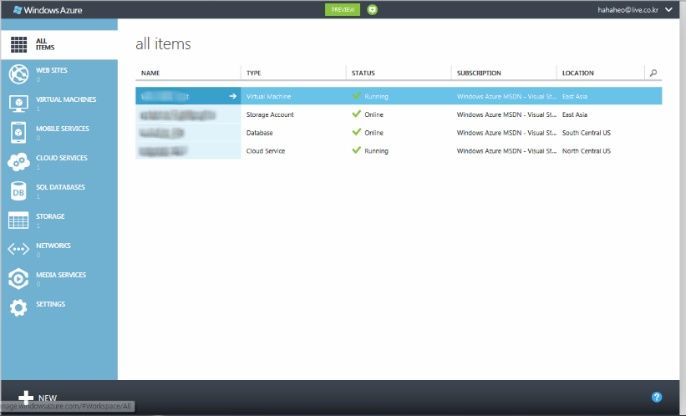Click the Windows Azure logo
686x416 pixels.
(48, 10)
